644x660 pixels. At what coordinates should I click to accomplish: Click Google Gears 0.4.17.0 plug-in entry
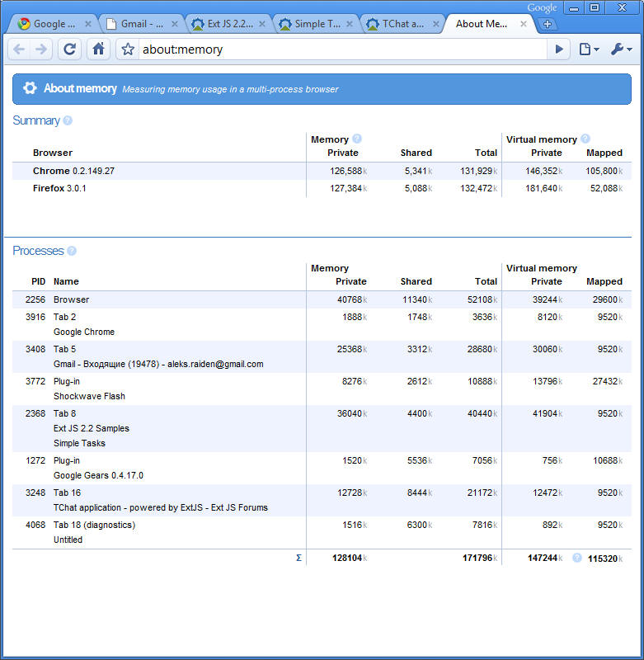click(x=98, y=476)
